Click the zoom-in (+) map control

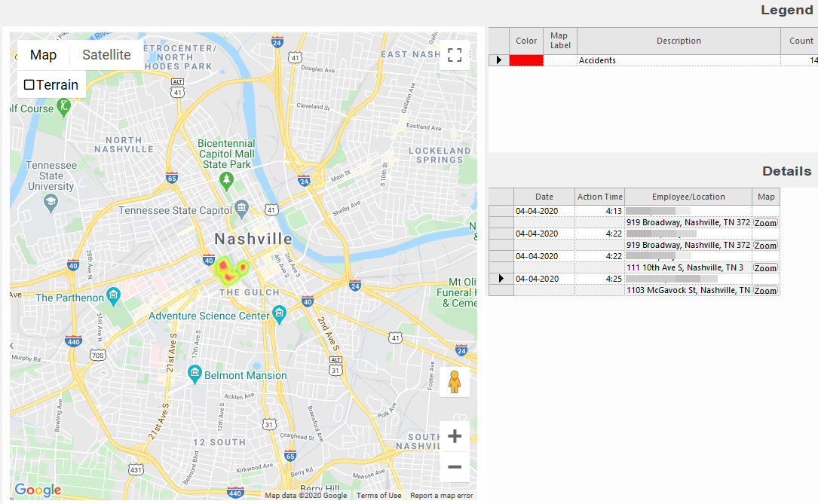(455, 435)
